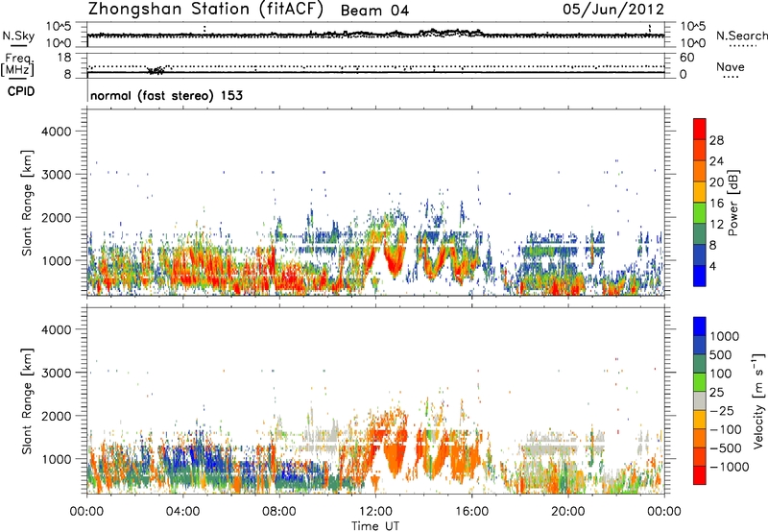Click the '12' label on Power colorbar
Screen dimensions: 768x532
[x=716, y=225]
